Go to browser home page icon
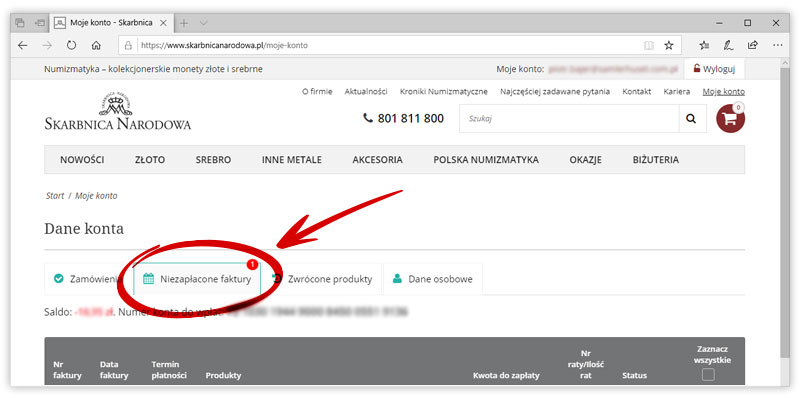 [96, 45]
